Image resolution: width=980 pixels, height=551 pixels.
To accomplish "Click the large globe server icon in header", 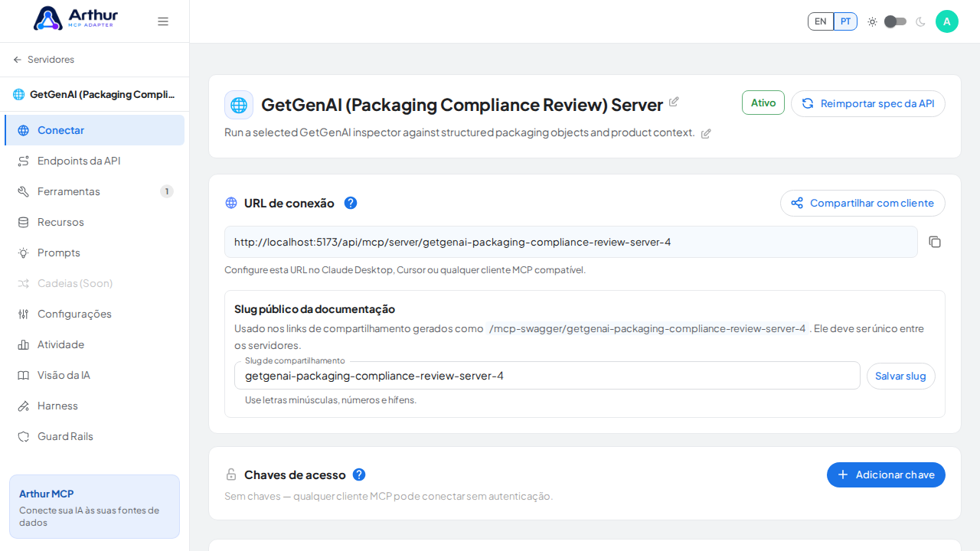I will [239, 105].
